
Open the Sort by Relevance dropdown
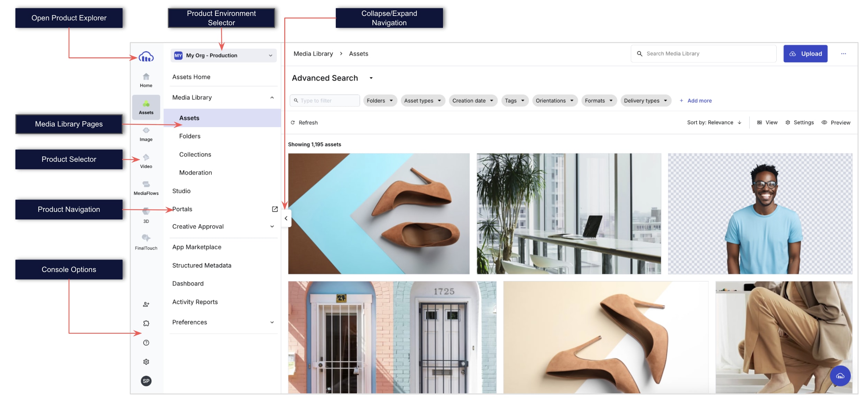click(714, 122)
